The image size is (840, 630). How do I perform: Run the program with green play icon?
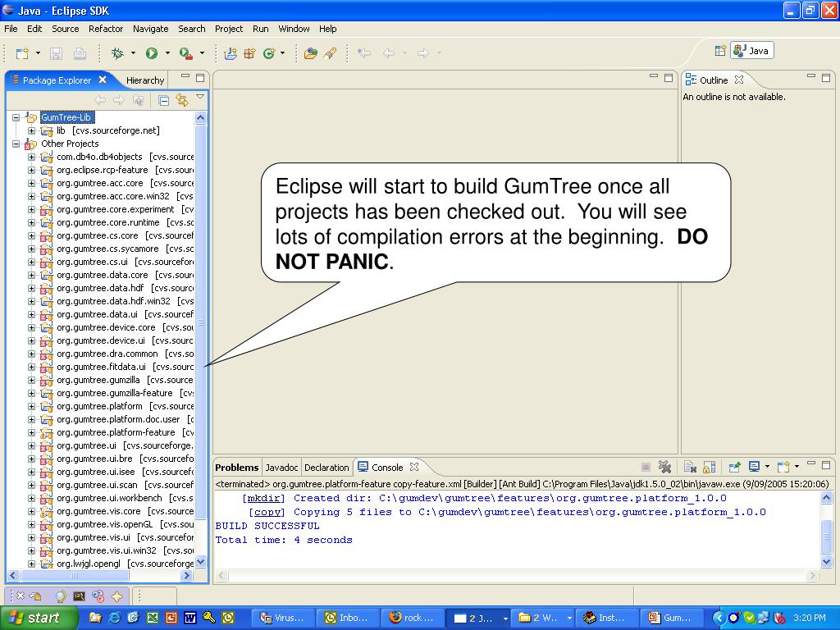point(152,53)
